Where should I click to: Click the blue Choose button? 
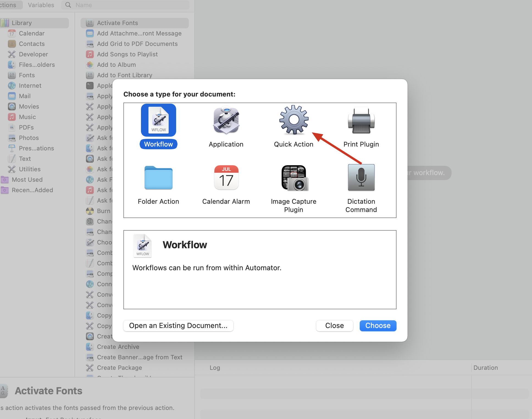[x=378, y=326]
